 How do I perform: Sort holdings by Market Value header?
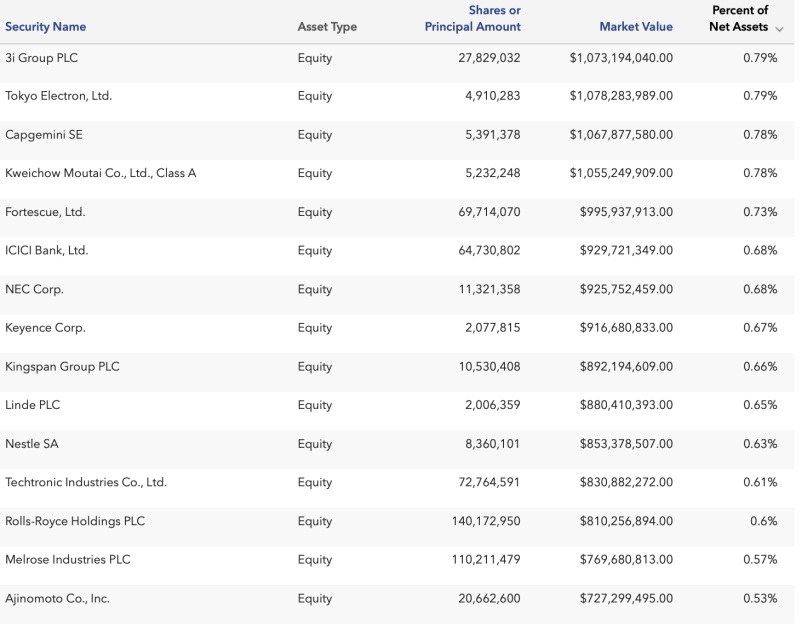636,27
